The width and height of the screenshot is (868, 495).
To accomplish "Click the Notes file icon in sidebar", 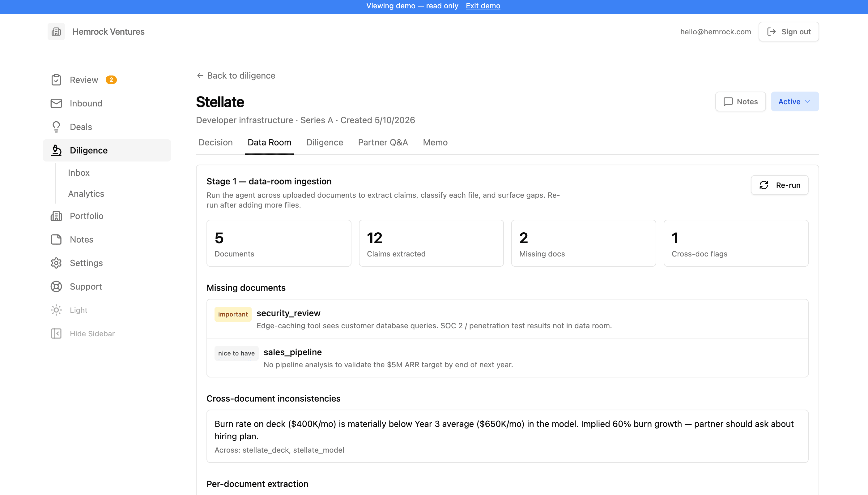I will point(56,239).
